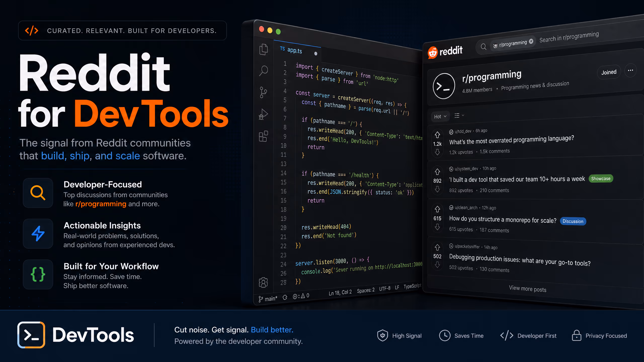
Task: Click the sync changes icon in status bar
Action: click(x=285, y=297)
